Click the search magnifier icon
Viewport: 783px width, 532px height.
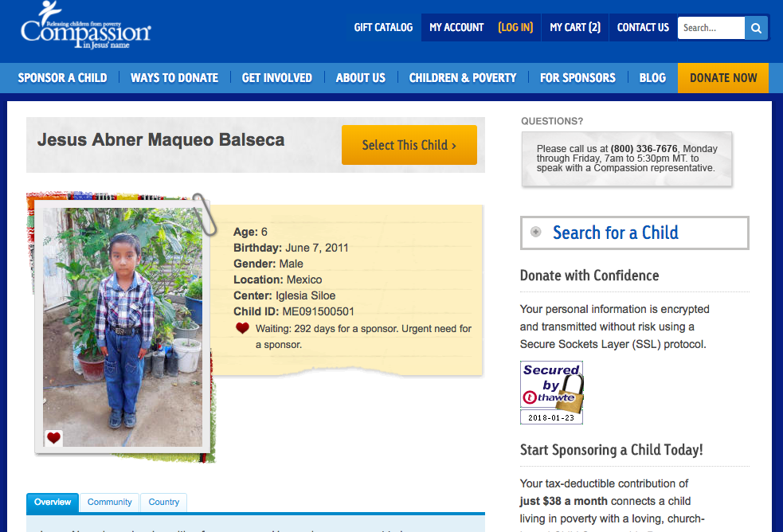pos(757,28)
